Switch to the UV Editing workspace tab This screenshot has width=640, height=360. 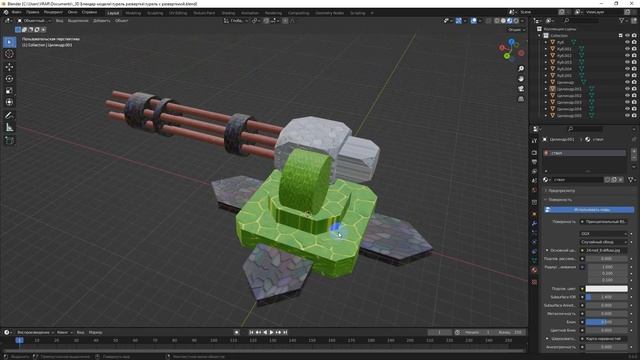click(x=178, y=13)
